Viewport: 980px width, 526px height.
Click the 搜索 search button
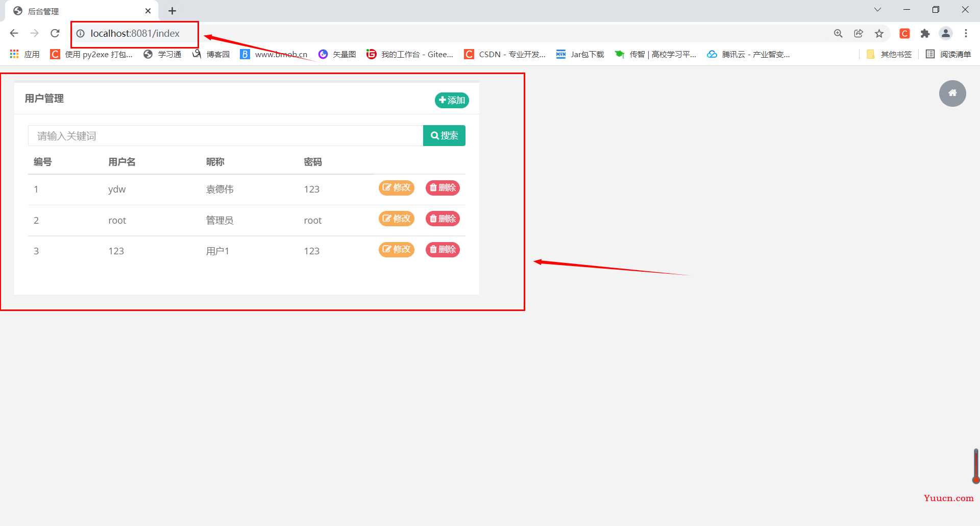tap(444, 135)
